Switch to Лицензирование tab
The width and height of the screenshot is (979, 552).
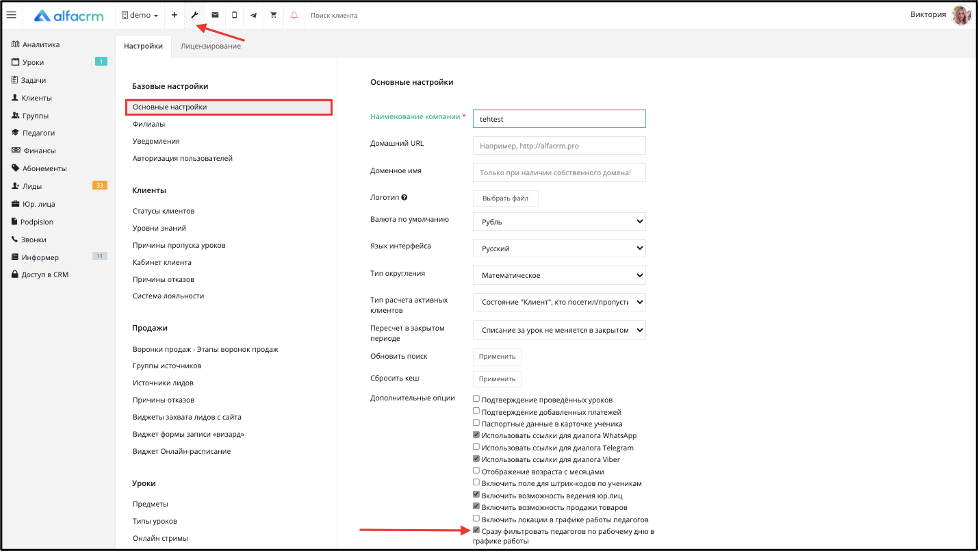pos(210,46)
